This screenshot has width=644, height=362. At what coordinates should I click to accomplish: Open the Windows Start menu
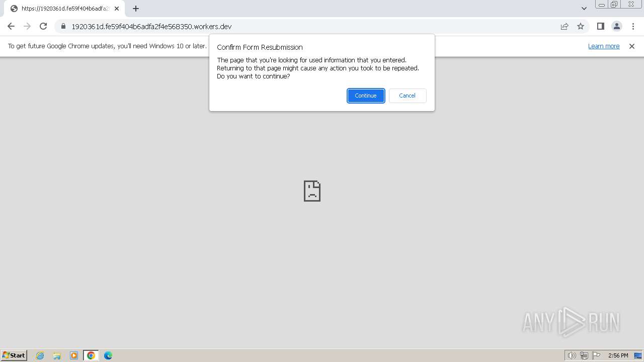(14, 355)
